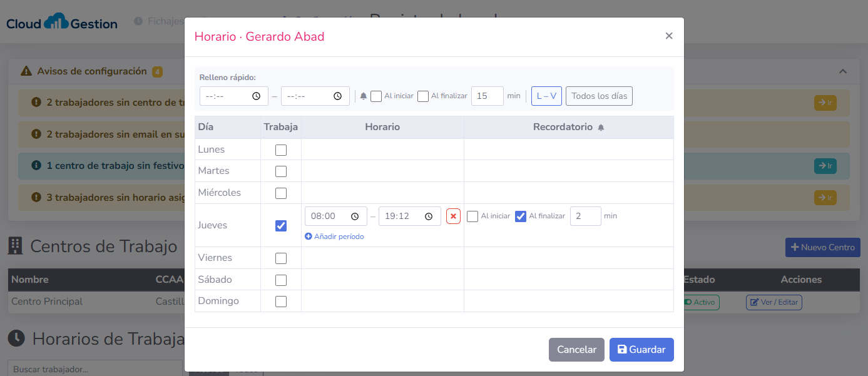Click the building icon next to Centros de Trabajo
Screen dimensions: 868x376
pos(15,246)
